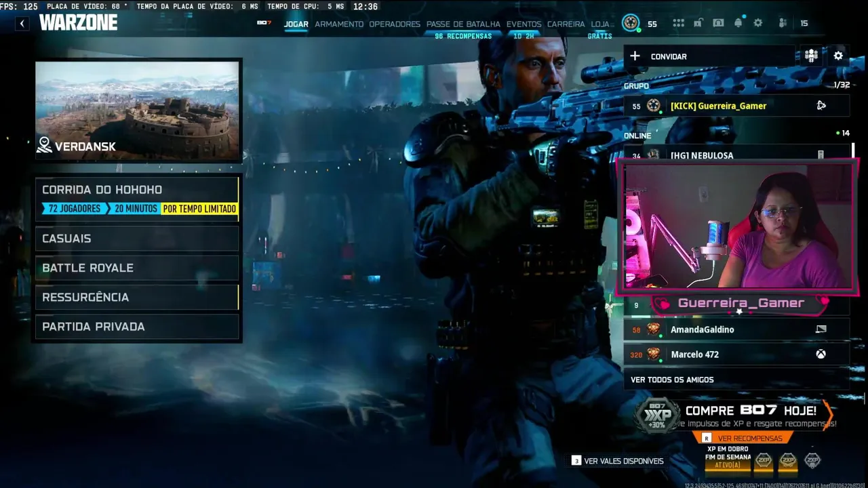Viewport: 868px width, 488px height.
Task: Click Ver Recompensas button
Action: [x=745, y=439]
